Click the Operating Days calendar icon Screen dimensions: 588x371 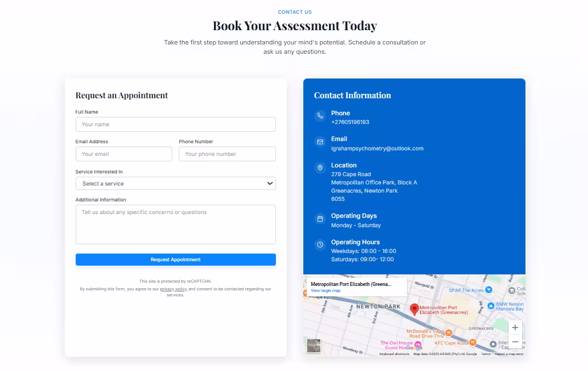point(320,218)
